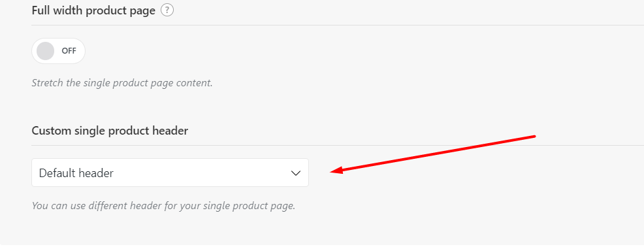644x249 pixels.
Task: Click the question mark circle icon
Action: (167, 10)
